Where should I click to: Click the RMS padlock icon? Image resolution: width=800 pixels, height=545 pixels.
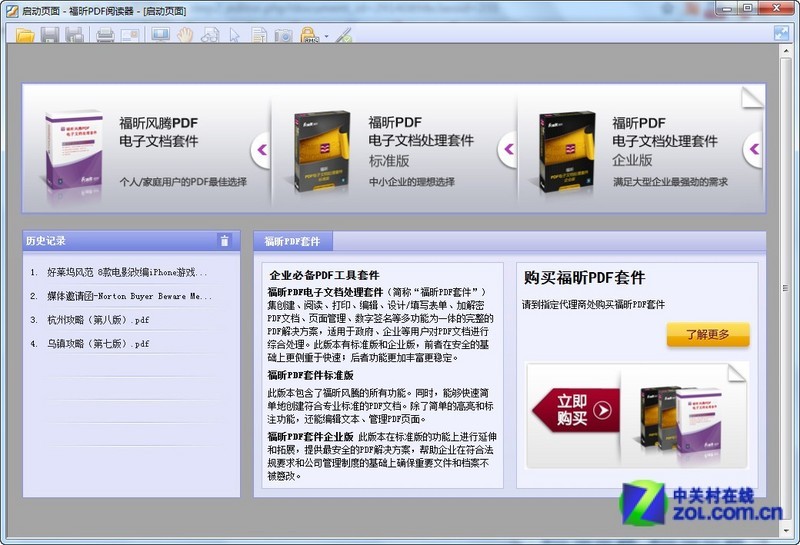(309, 35)
